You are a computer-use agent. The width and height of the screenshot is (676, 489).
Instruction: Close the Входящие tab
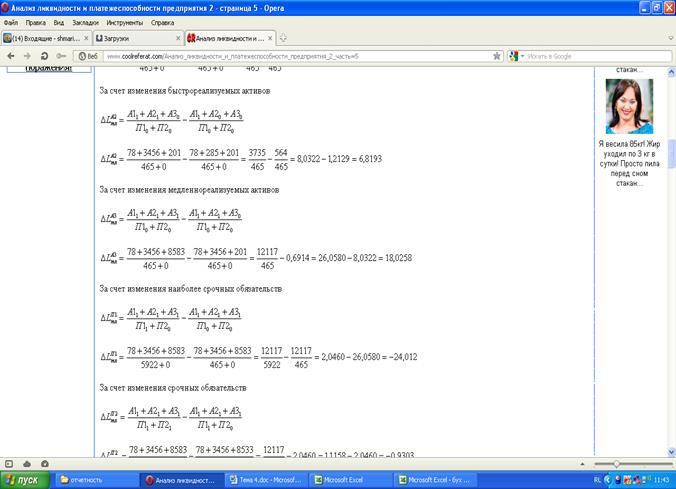tap(86, 38)
